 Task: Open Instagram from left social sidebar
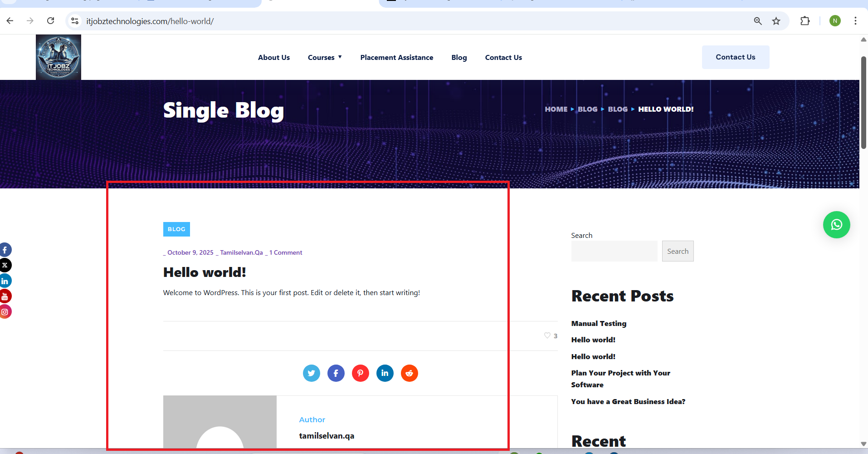[5, 312]
